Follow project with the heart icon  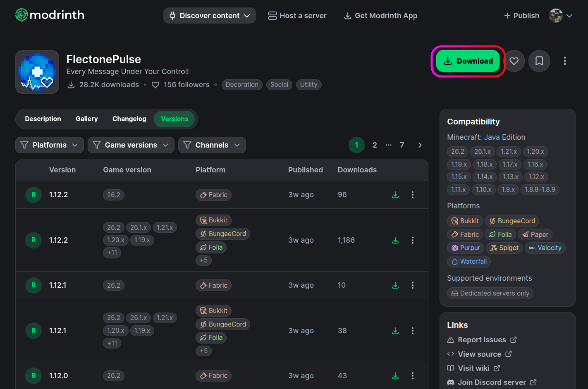click(514, 61)
